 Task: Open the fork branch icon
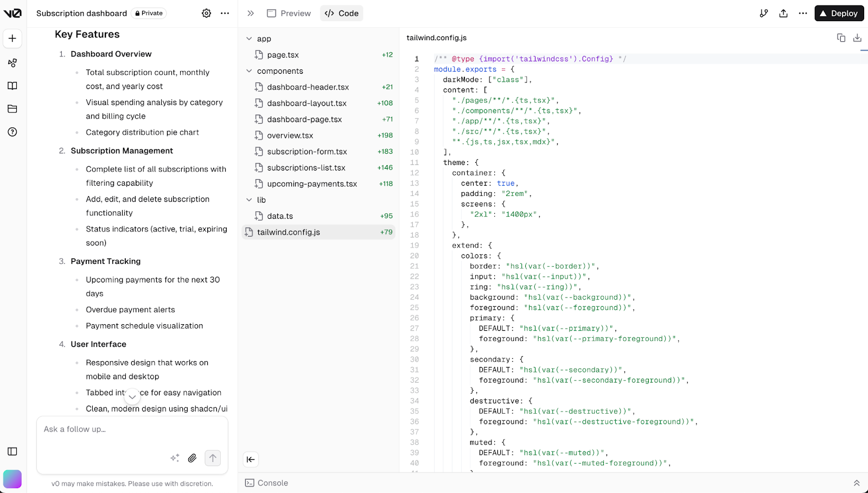764,14
